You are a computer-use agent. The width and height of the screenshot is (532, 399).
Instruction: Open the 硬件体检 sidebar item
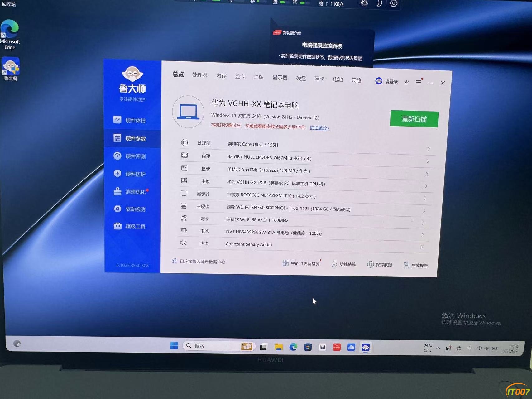(130, 120)
